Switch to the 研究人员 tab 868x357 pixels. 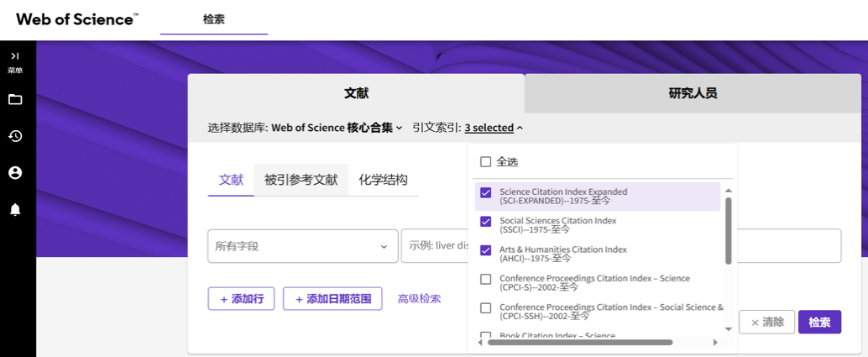click(693, 93)
